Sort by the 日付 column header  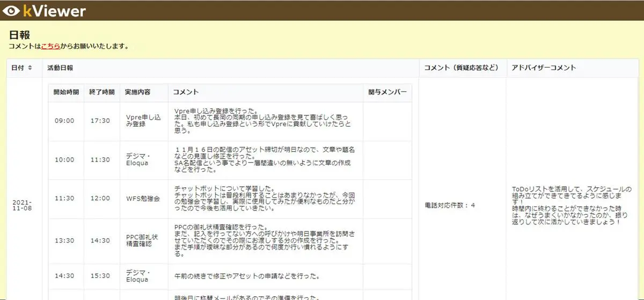(x=18, y=68)
